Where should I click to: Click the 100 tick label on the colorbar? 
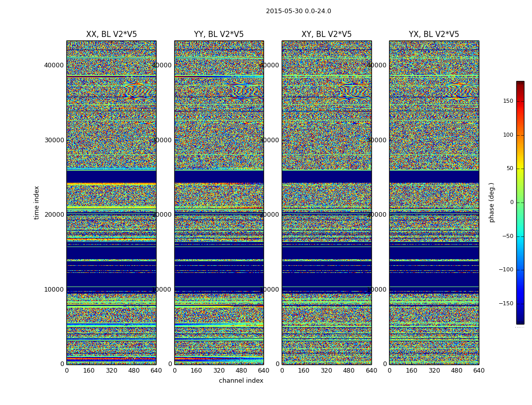coord(508,135)
